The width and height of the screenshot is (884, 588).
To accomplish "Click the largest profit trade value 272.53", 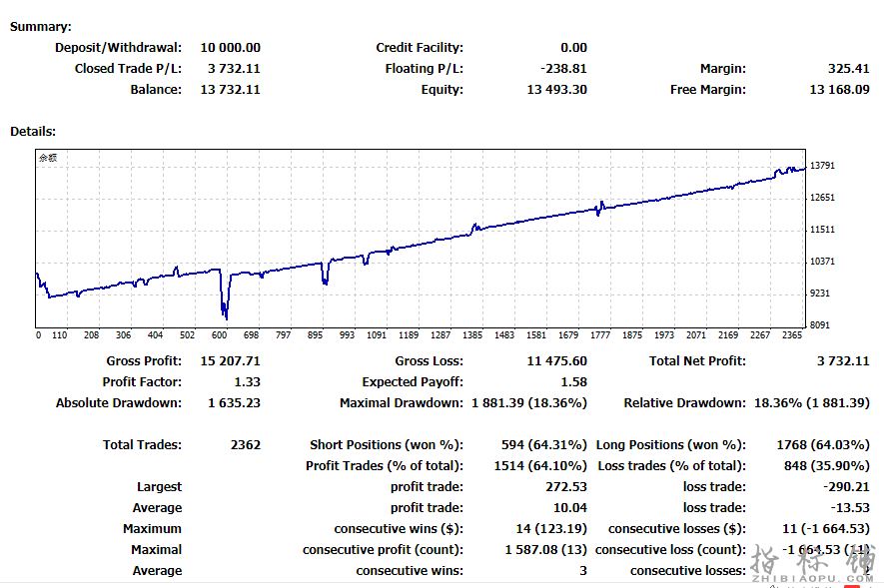I will 566,486.
